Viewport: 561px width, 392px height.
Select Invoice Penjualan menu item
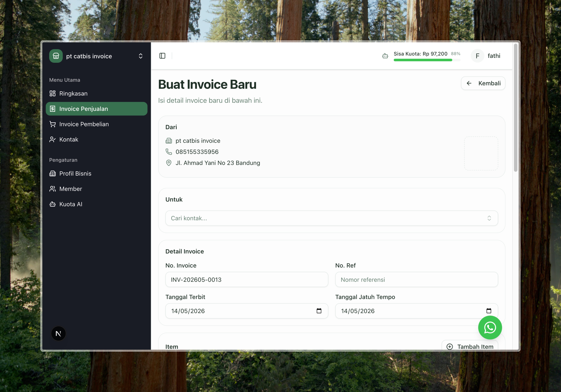pos(96,109)
